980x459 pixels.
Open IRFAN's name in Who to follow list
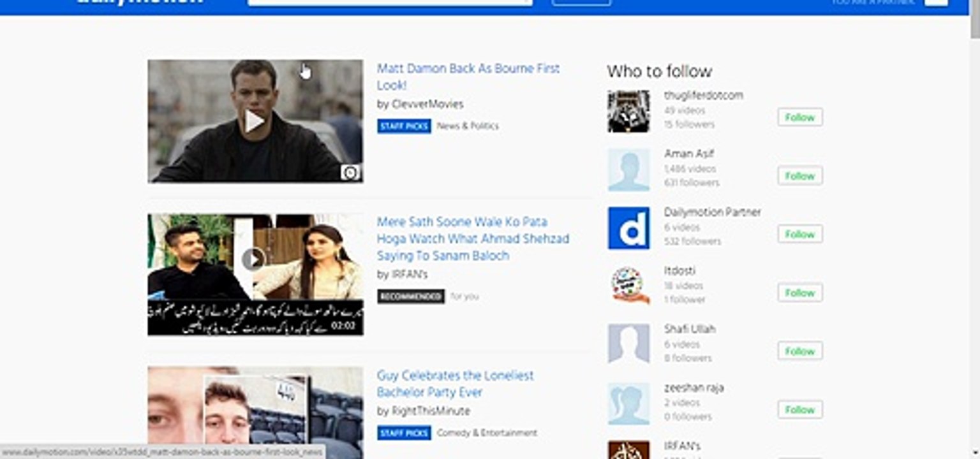pos(682,446)
